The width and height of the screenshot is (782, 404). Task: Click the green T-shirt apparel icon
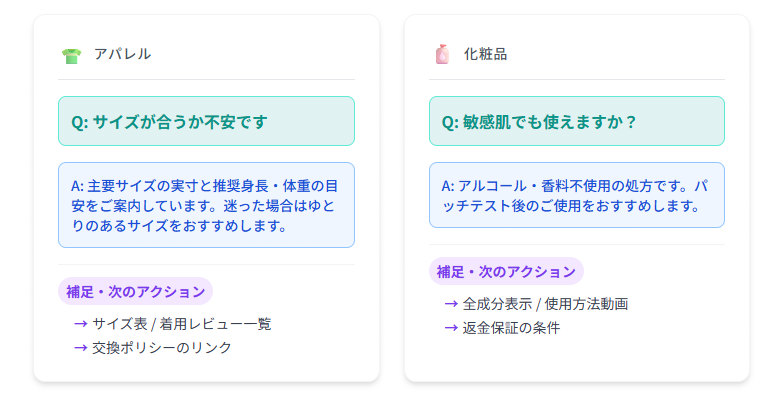[x=70, y=55]
